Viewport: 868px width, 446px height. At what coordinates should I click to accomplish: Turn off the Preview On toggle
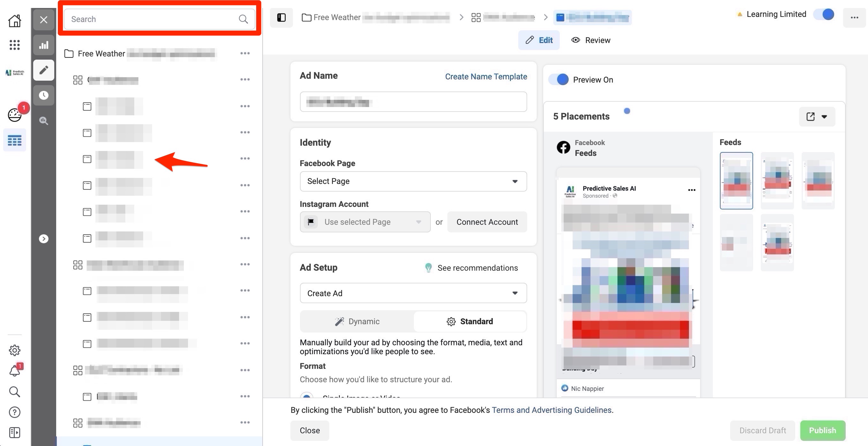[559, 80]
